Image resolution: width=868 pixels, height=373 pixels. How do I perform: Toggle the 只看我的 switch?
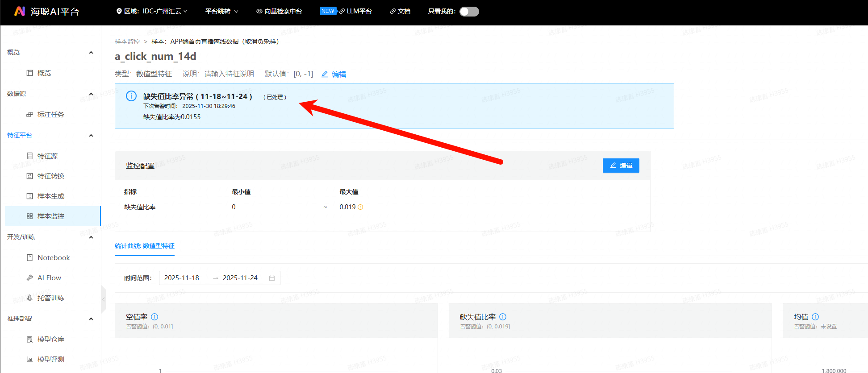coord(469,11)
